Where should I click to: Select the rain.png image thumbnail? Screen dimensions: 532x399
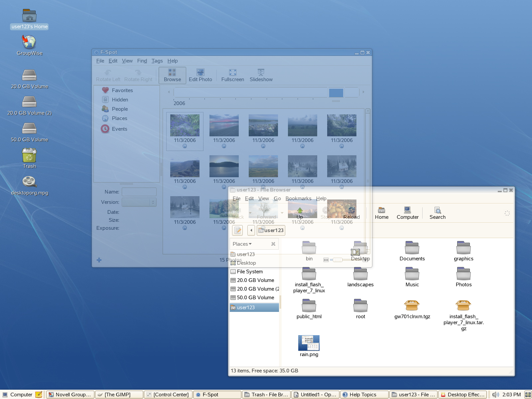tap(309, 343)
